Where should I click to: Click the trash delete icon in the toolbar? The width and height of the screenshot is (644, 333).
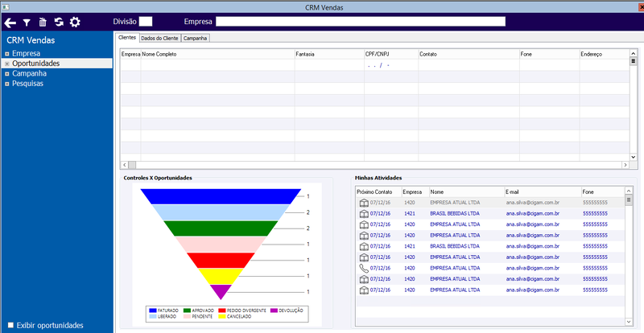(43, 23)
